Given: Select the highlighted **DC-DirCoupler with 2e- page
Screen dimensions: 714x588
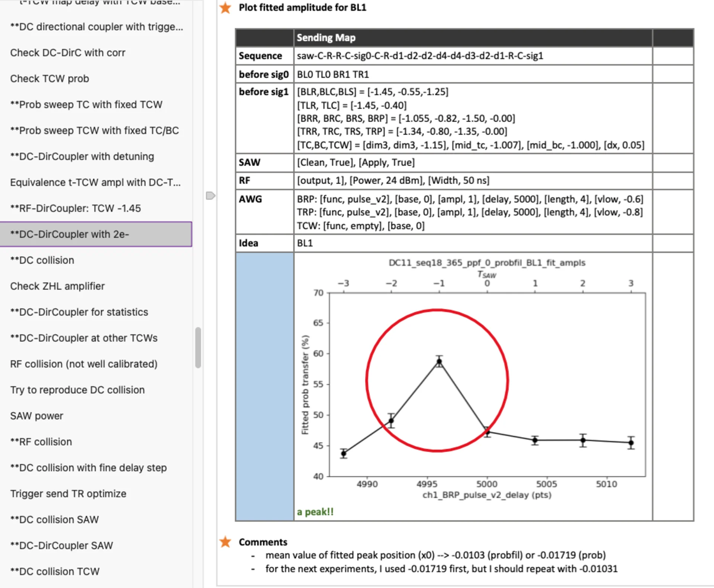Looking at the screenshot, I should [96, 234].
